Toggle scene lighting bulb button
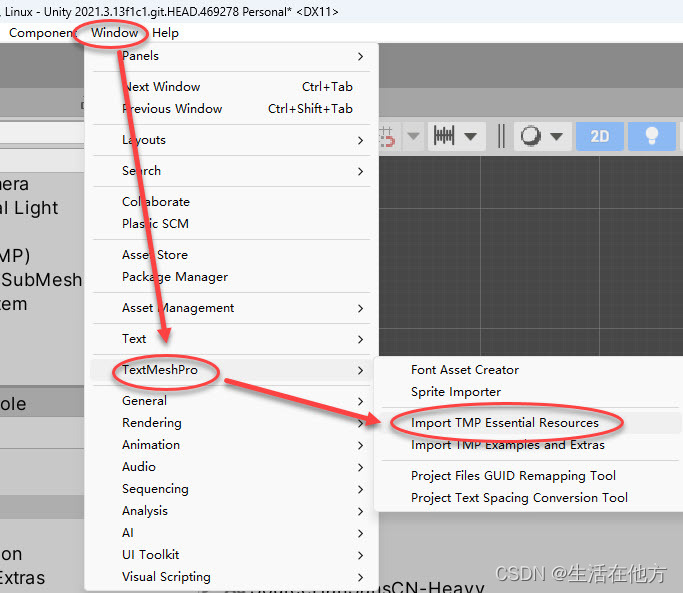The width and height of the screenshot is (683, 593). [x=651, y=136]
